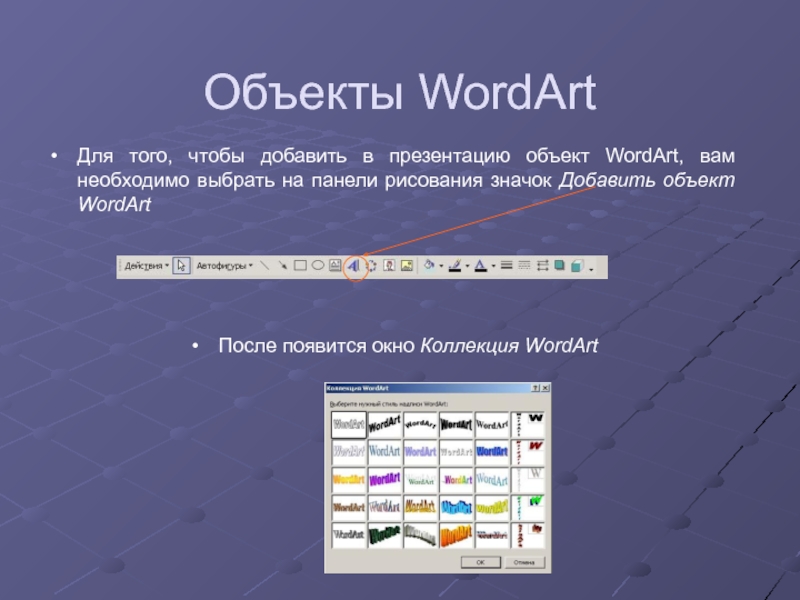
Task: Open the Font Color dropdown arrow
Action: point(493,266)
